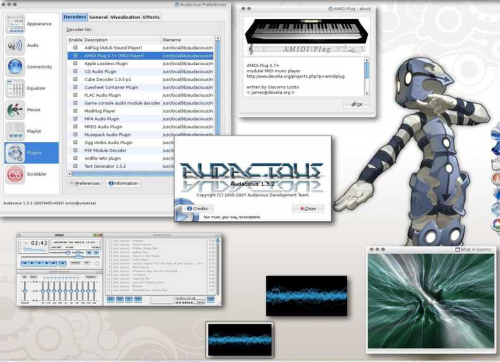Toggle shuffle in the player window
Viewport: 500px width, 362px height.
[x=75, y=263]
